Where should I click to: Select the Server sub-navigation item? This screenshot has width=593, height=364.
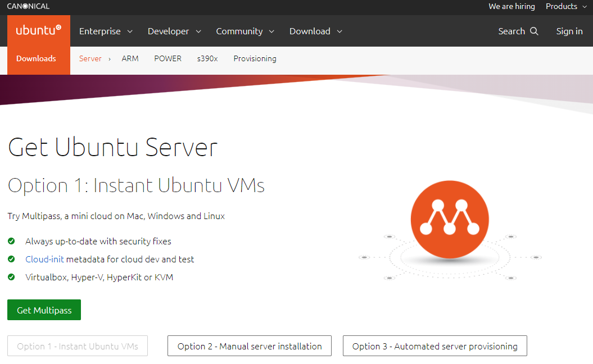(90, 58)
